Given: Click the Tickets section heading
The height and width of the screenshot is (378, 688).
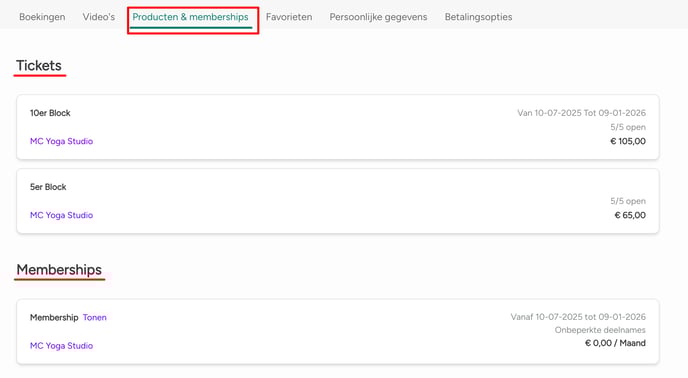Looking at the screenshot, I should 39,65.
